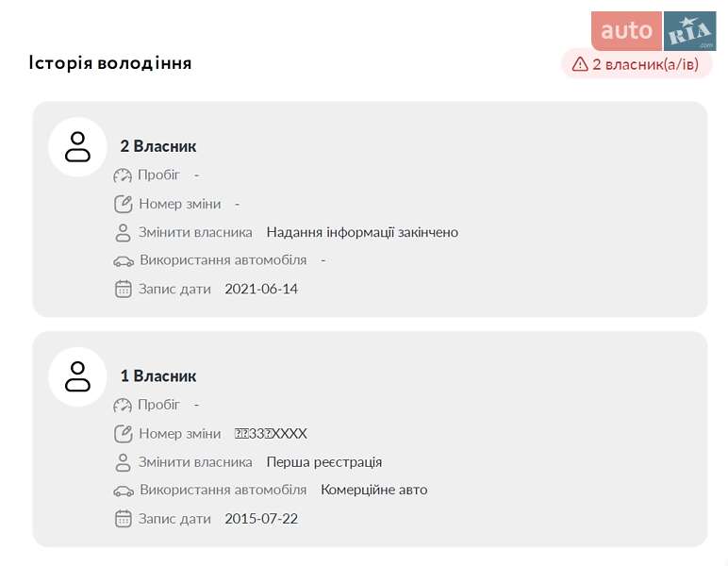Click the speedometer icon in 2 Власник card
Screen dimensions: 728x566
click(123, 175)
